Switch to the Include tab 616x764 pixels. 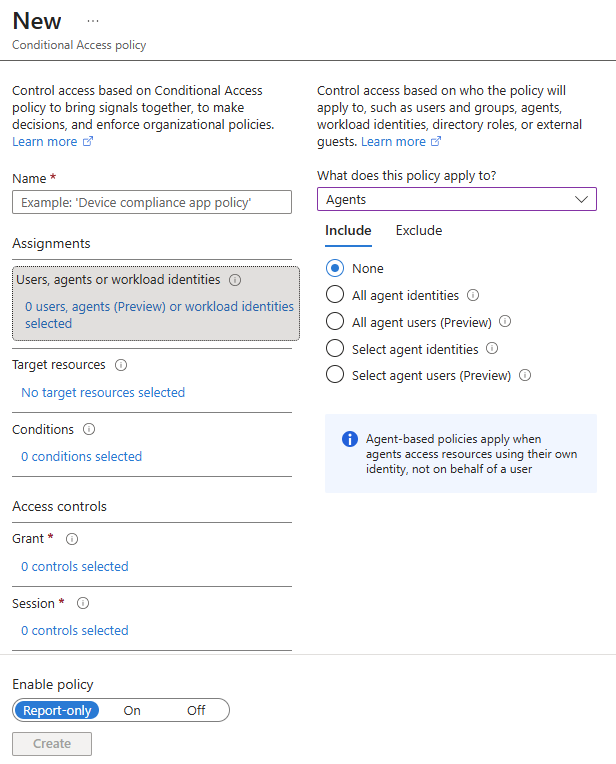pyautogui.click(x=348, y=230)
